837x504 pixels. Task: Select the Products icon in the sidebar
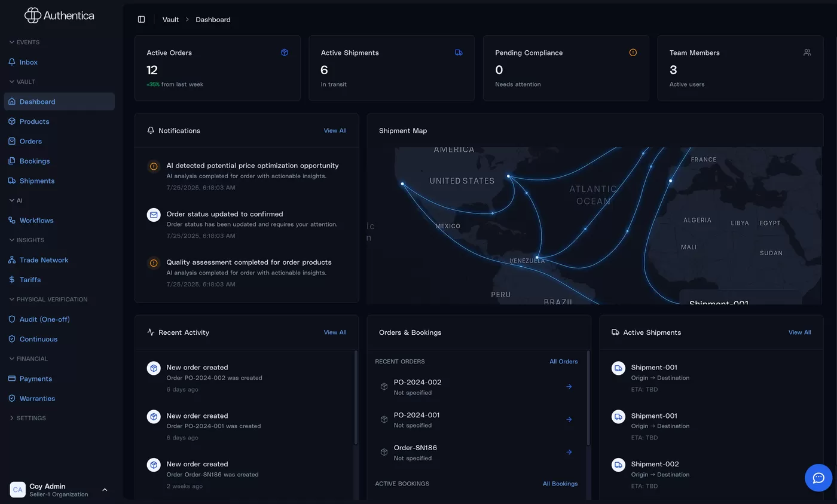12,121
